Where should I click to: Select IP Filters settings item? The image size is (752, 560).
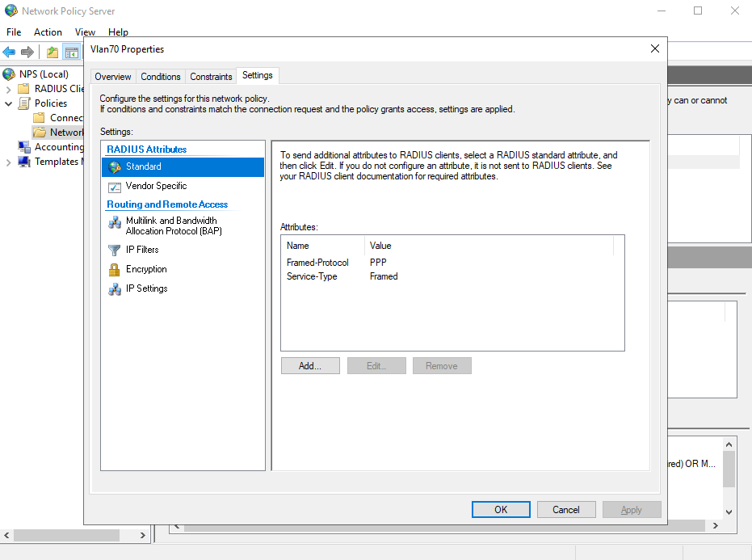[x=183, y=250]
